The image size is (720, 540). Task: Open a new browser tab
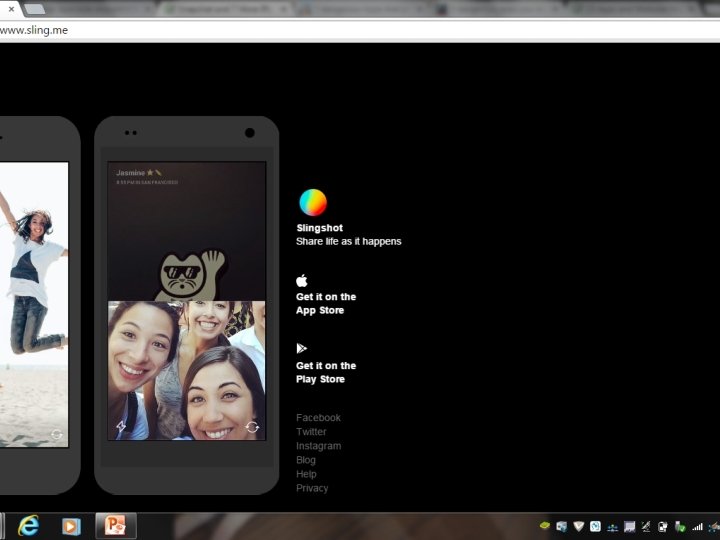pos(34,9)
